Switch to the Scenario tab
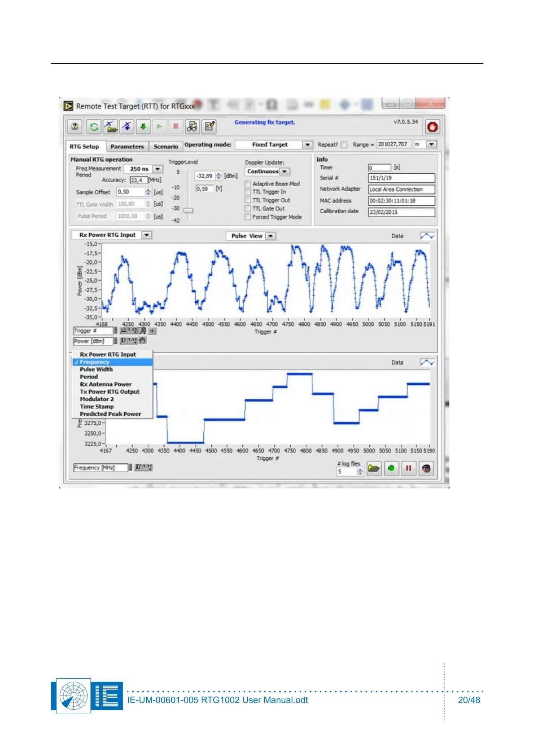534x756 pixels. [166, 146]
